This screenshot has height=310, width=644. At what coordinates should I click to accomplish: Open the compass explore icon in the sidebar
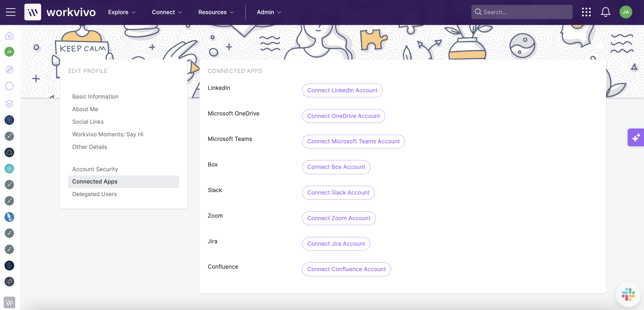coord(9,69)
